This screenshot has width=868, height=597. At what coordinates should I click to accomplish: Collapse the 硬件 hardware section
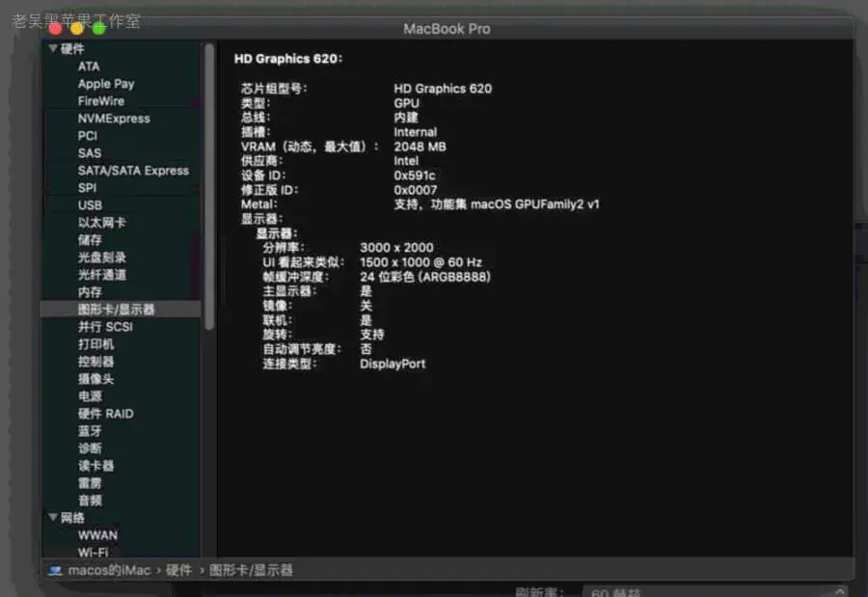tap(53, 49)
